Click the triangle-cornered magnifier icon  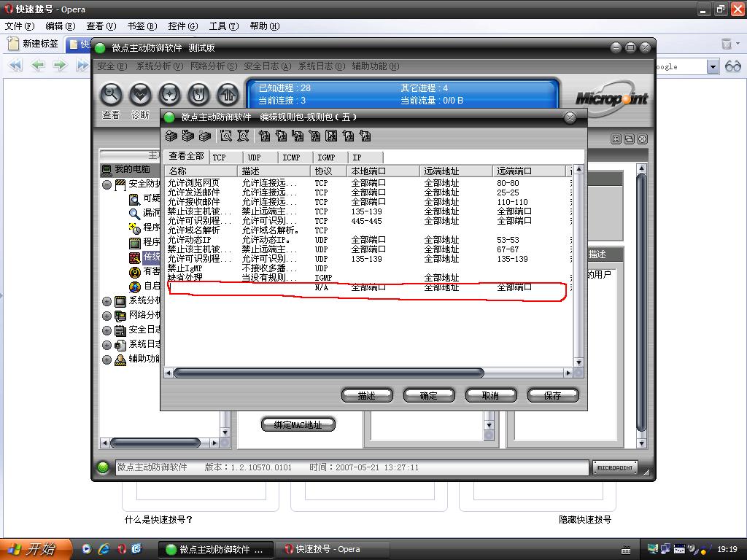click(x=243, y=136)
